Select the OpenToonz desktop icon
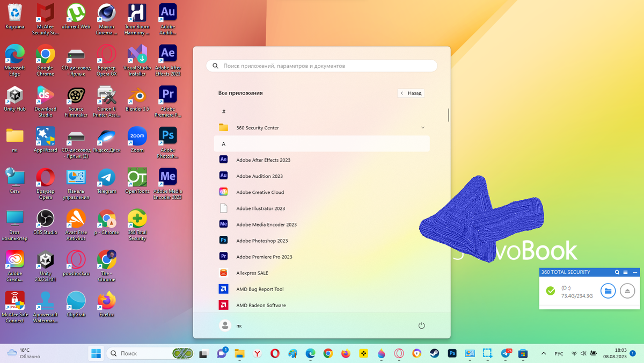 coord(137,181)
